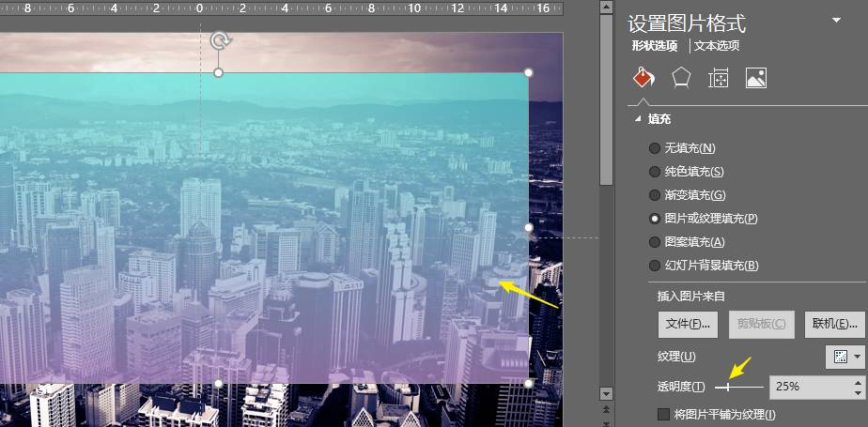
Task: Click the 插入图片来自 label
Action: point(690,297)
